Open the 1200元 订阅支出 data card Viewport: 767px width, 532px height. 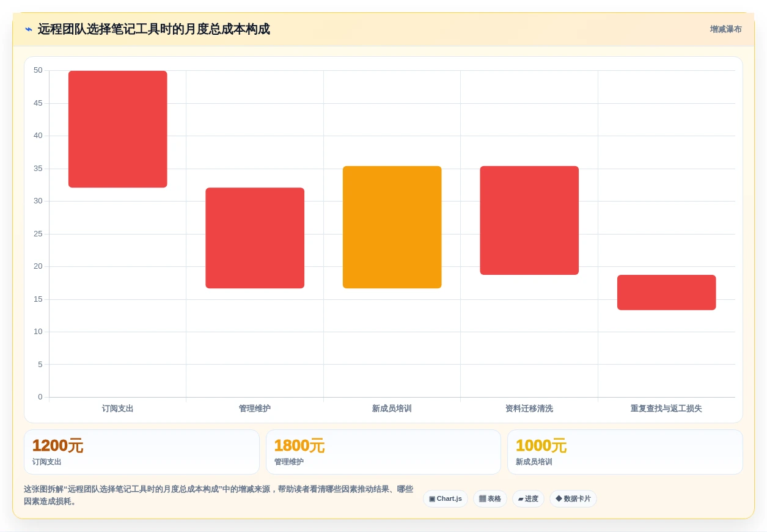pyautogui.click(x=142, y=452)
